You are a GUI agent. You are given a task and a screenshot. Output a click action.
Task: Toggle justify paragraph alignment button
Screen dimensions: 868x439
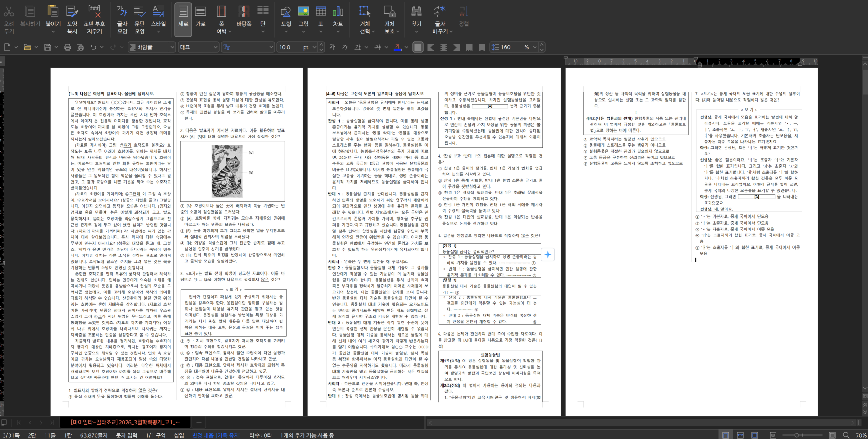pos(418,47)
